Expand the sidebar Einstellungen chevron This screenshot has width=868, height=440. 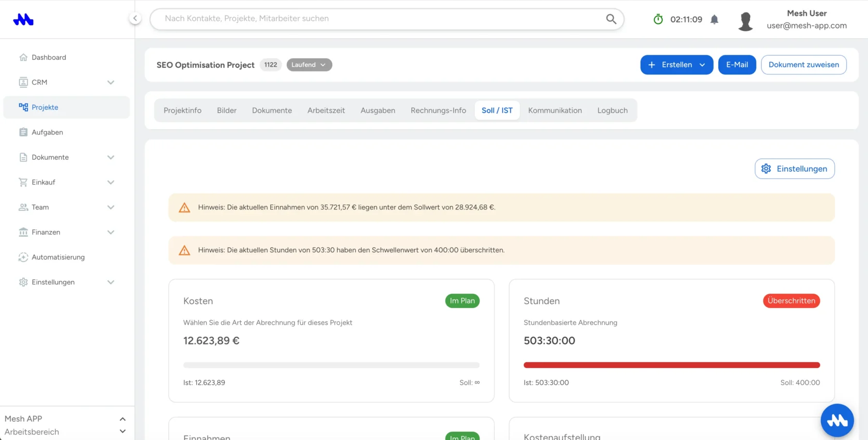(x=111, y=282)
